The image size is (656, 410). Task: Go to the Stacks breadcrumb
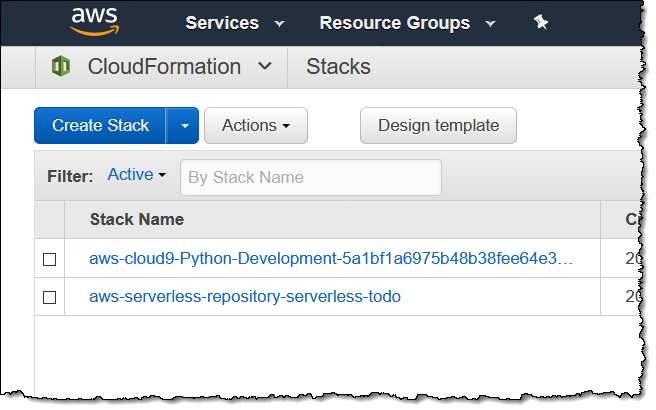tap(338, 67)
